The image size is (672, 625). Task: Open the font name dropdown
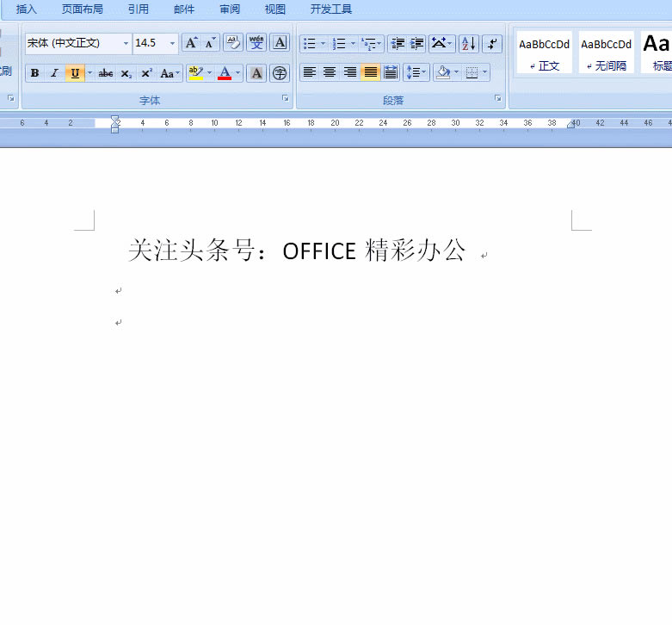pos(126,43)
